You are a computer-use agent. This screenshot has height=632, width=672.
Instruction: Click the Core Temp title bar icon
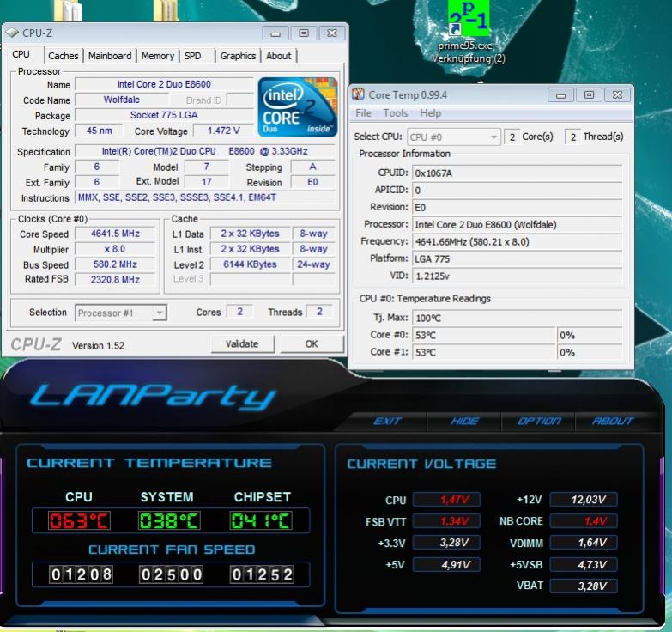358,94
